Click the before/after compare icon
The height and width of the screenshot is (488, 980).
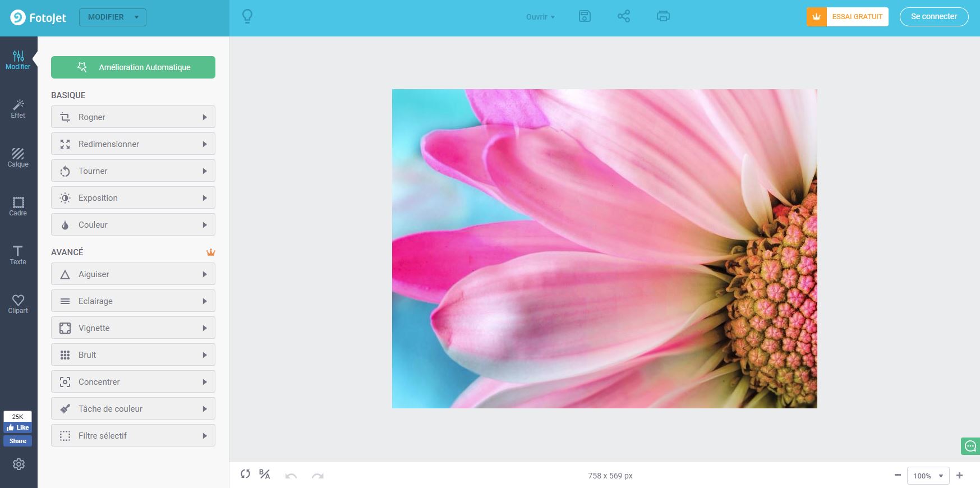[x=265, y=474]
